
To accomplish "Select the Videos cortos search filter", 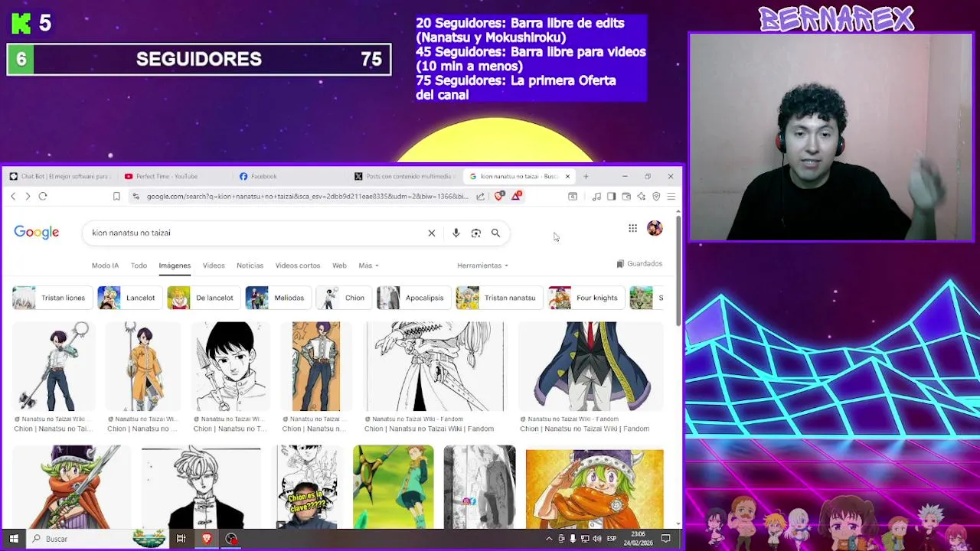I will point(298,266).
